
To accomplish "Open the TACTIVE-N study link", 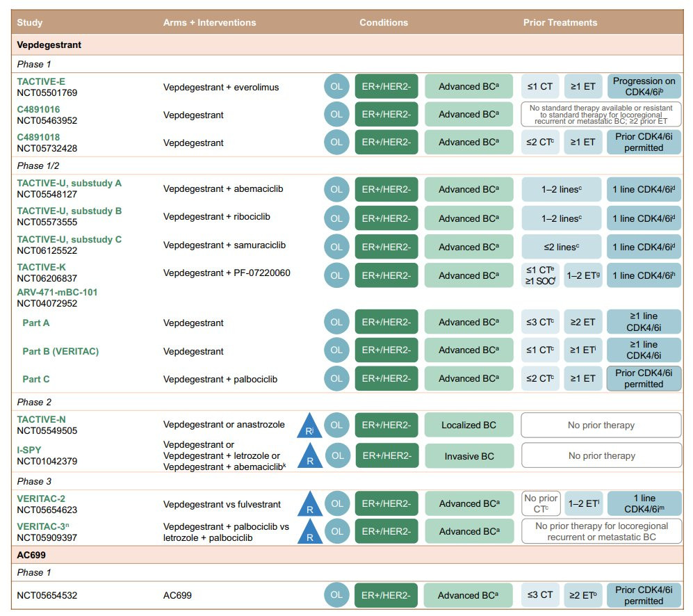I will (41, 419).
